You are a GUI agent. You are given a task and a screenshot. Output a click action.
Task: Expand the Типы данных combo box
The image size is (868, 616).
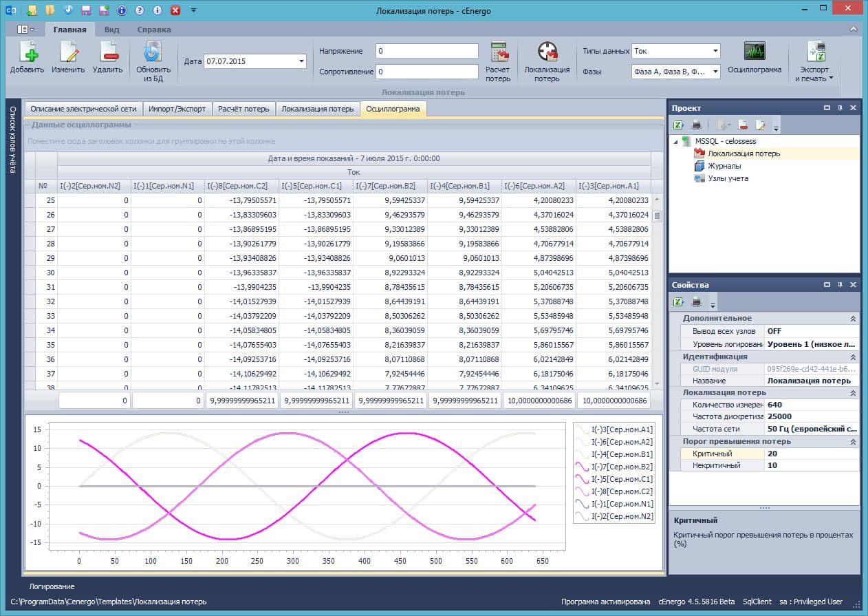click(715, 51)
